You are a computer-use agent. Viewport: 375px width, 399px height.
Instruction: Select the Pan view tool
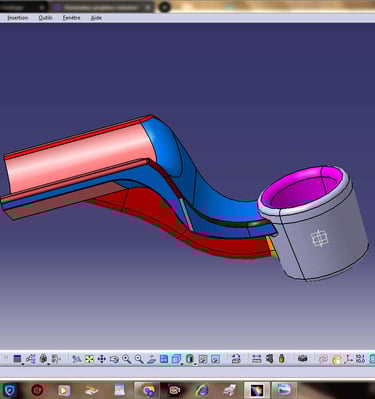point(101,359)
